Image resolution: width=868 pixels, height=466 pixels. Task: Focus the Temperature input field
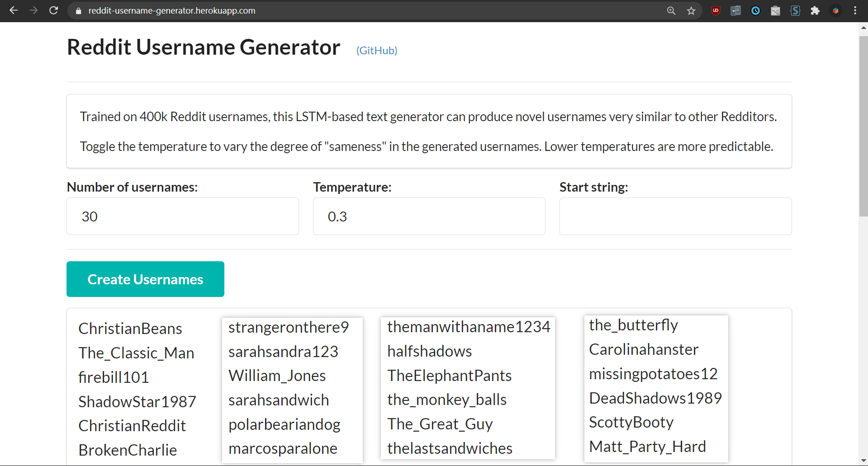[429, 217]
